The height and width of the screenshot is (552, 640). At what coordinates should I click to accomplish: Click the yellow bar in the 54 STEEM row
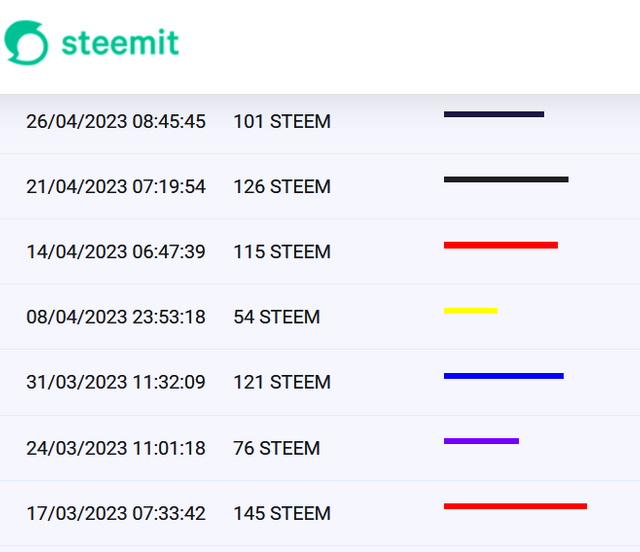(x=471, y=311)
